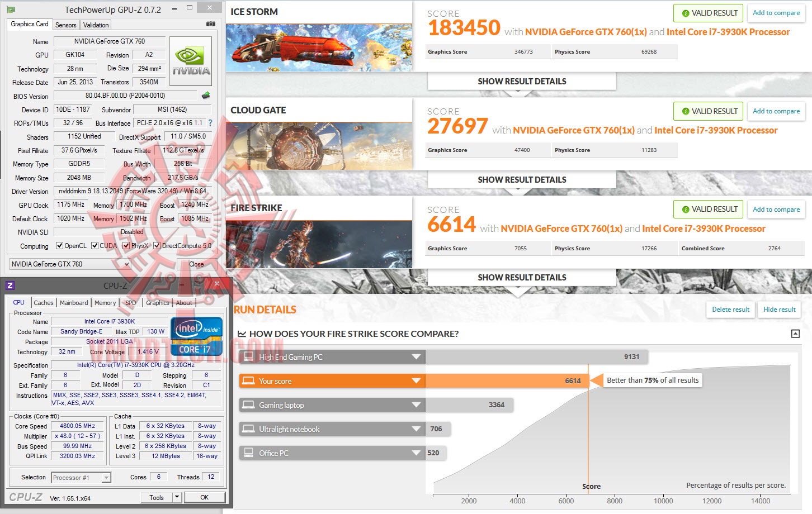This screenshot has width=812, height=514.
Task: Click the CPU-Z Core Speed value 4800.05 MHz
Action: tap(78, 426)
